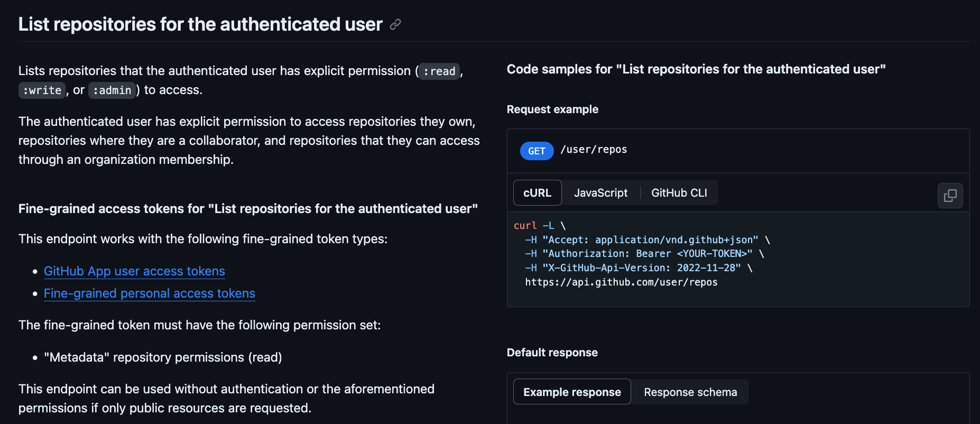Screen dimensions: 980x424
Task: Click the blue GET method badge
Action: point(537,151)
